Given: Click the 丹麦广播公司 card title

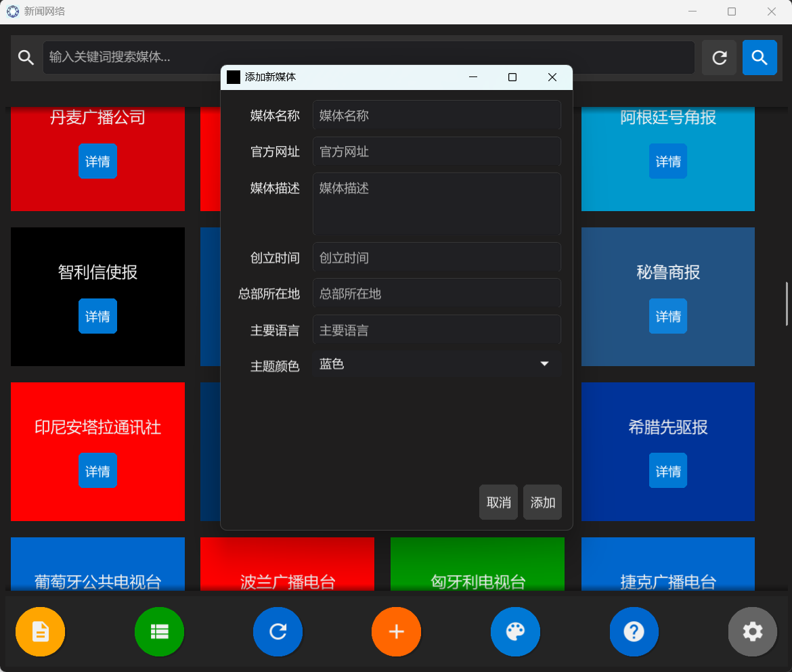Looking at the screenshot, I should [x=97, y=117].
